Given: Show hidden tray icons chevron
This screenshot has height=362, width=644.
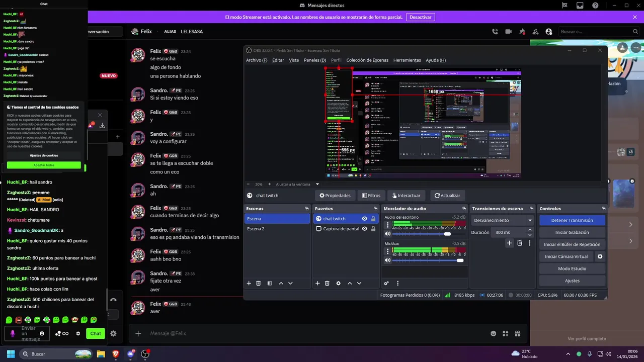Looking at the screenshot, I should [568, 354].
